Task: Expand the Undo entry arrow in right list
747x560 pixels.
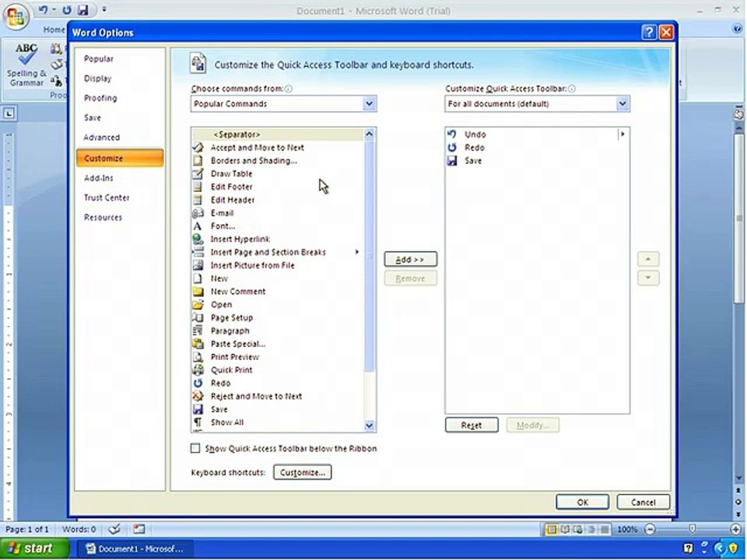Action: (x=622, y=135)
